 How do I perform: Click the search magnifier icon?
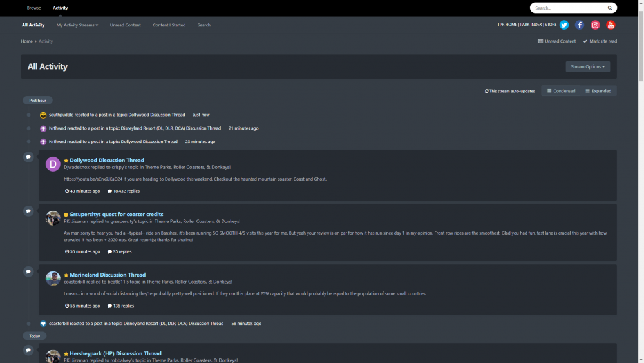point(609,8)
